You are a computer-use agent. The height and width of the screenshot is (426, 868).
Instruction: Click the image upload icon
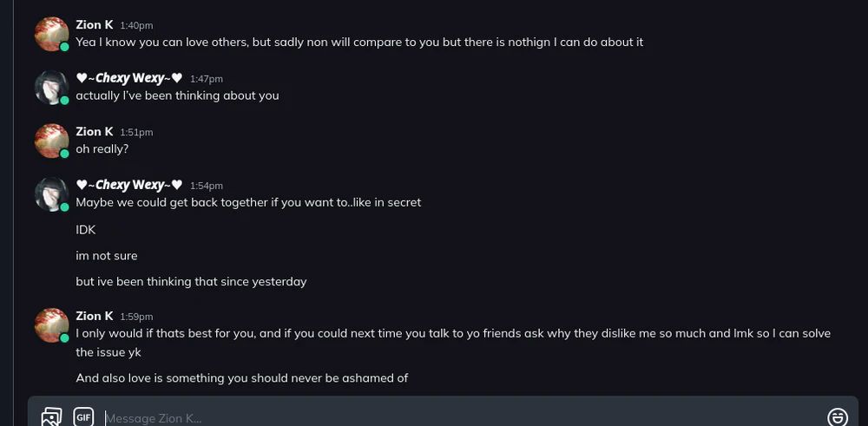[52, 417]
